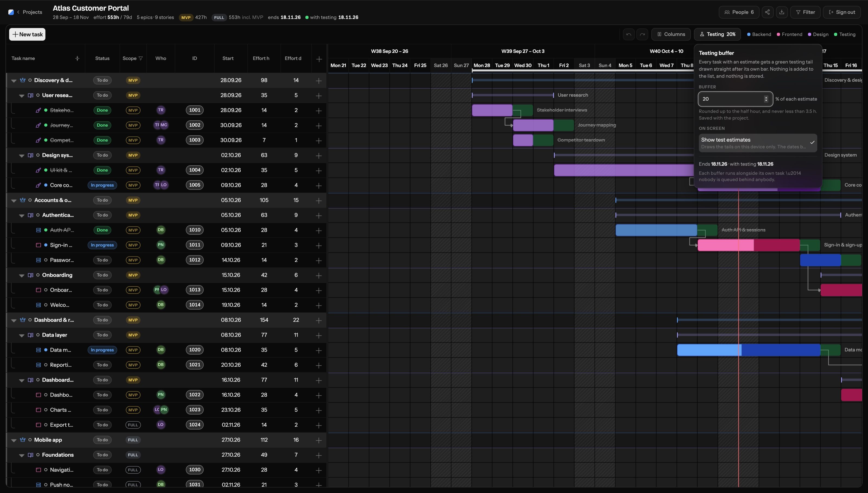Click frontend icon on Charts row

click(x=38, y=410)
